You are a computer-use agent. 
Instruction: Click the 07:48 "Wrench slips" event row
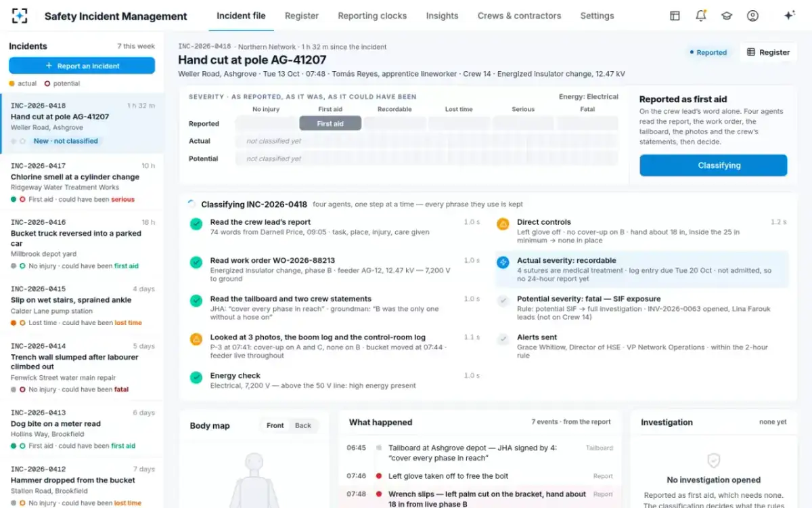pos(480,498)
